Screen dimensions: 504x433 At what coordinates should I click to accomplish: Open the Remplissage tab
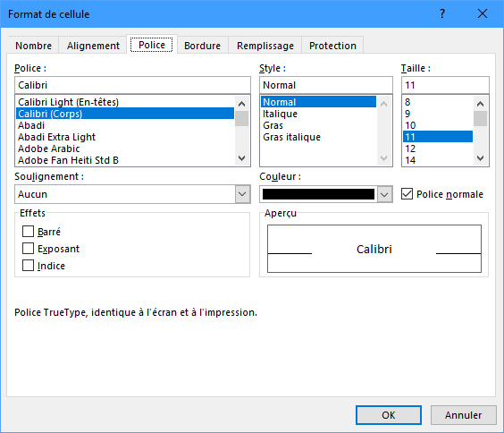point(265,46)
